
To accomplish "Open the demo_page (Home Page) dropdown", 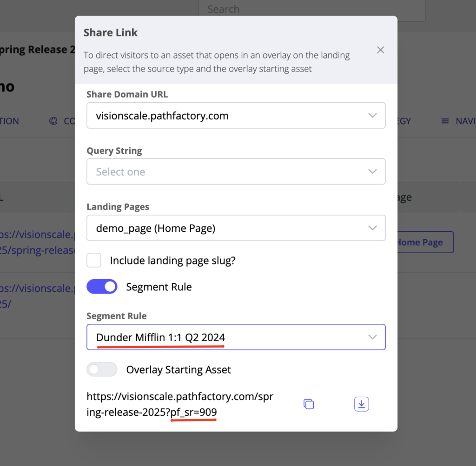I will tap(236, 228).
